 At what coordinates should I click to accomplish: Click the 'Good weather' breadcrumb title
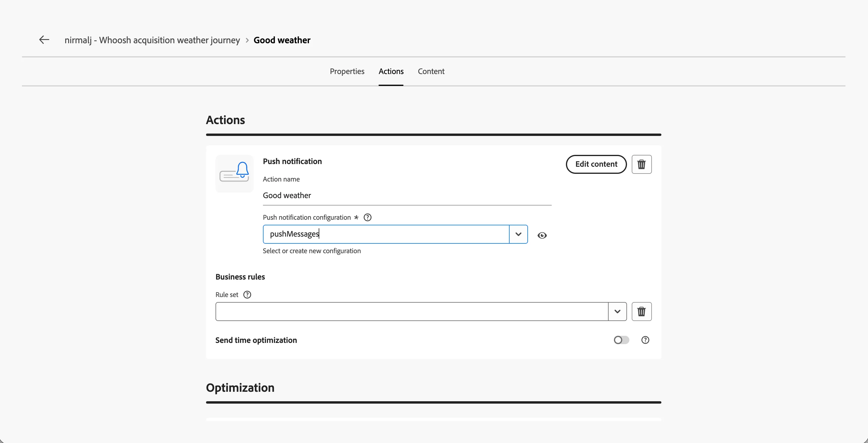click(282, 40)
